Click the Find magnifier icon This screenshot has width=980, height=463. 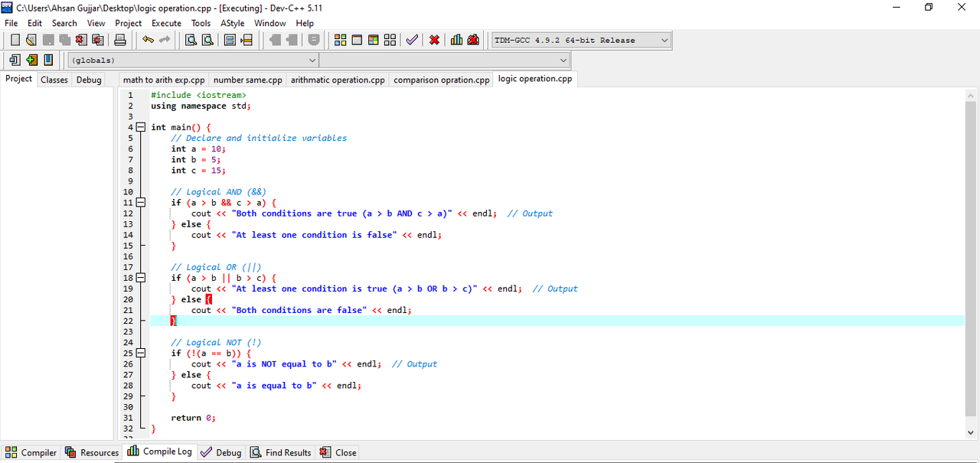[191, 40]
